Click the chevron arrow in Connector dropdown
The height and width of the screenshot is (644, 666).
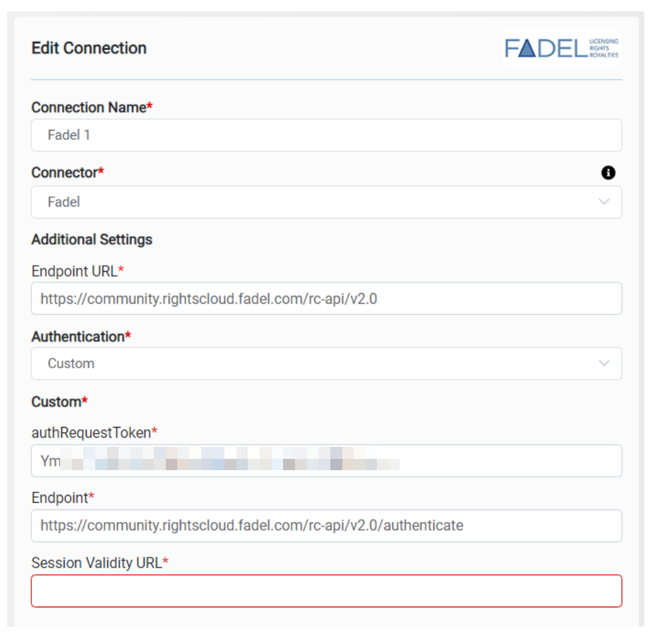(604, 202)
